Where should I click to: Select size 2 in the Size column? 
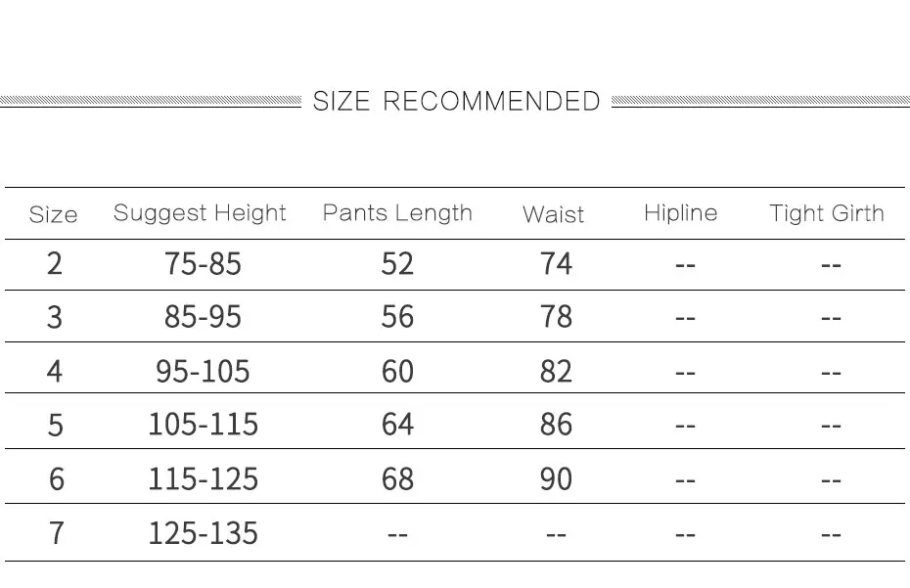(55, 264)
